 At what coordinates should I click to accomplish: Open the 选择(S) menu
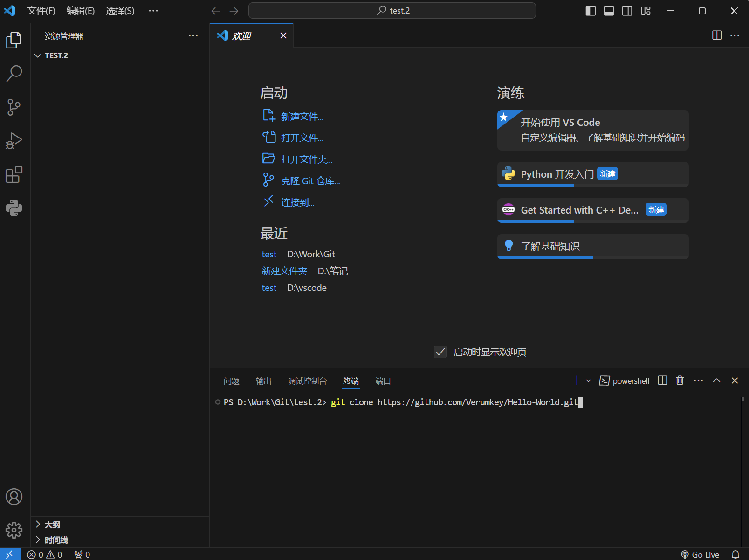click(120, 11)
